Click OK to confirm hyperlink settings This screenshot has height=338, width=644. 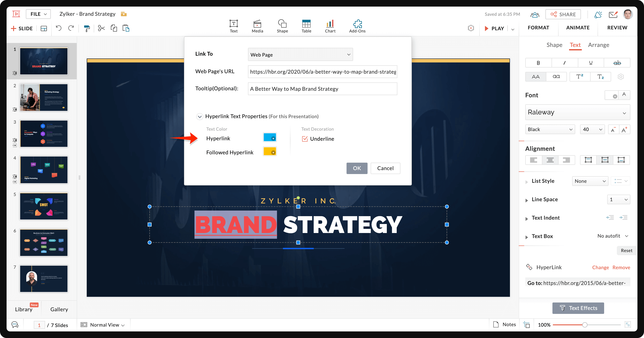coord(357,168)
